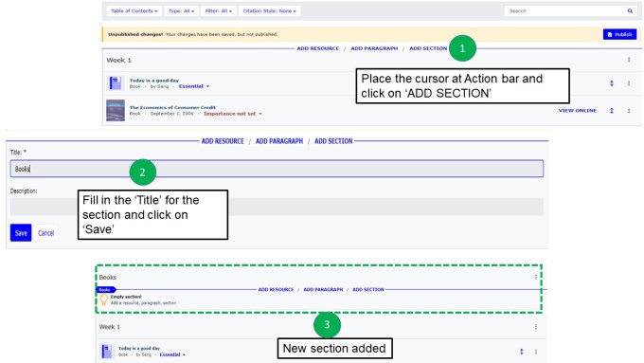Click the 'Empty section!' hint text
Screen dimensions: 644x363
click(126, 297)
